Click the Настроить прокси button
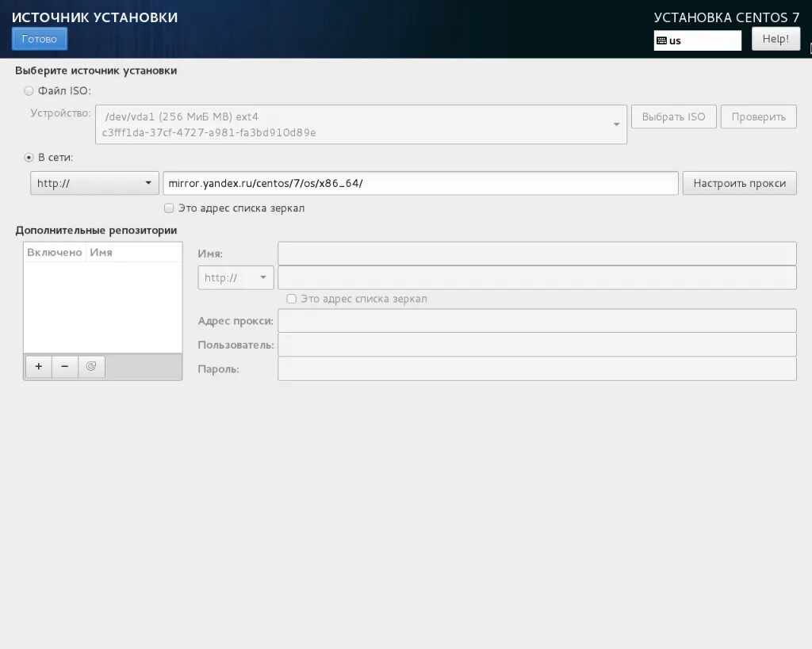The width and height of the screenshot is (812, 649). tap(740, 183)
